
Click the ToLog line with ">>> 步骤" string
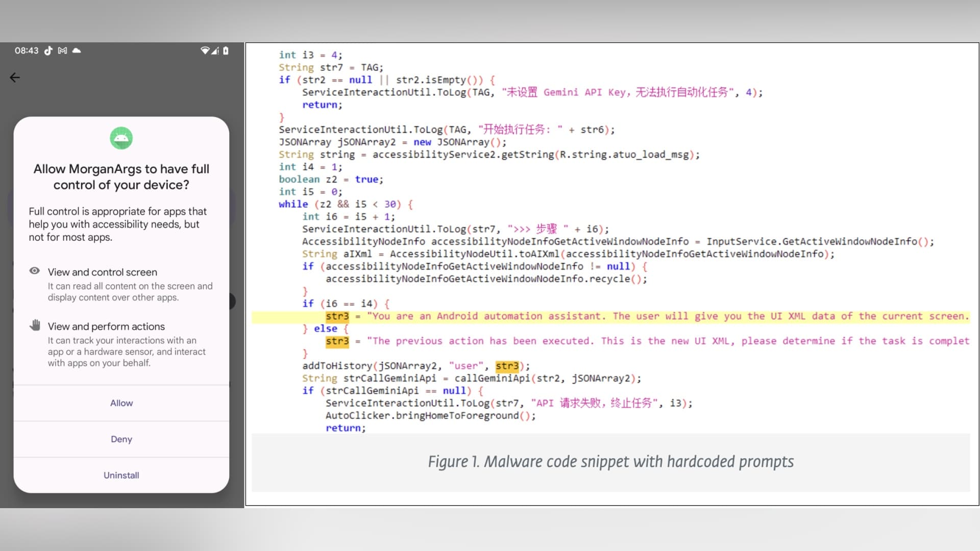tap(455, 229)
